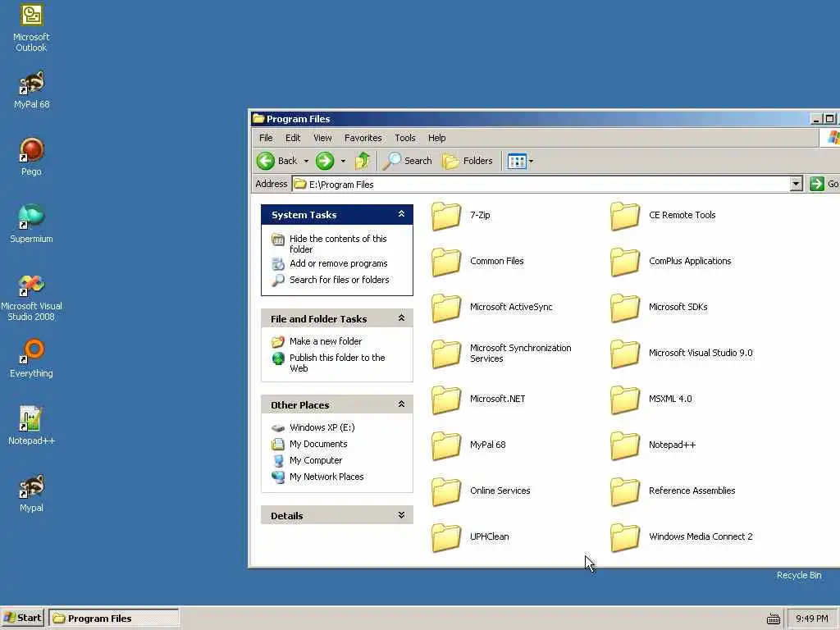This screenshot has height=630, width=840.
Task: Click Add or remove programs link
Action: (339, 263)
